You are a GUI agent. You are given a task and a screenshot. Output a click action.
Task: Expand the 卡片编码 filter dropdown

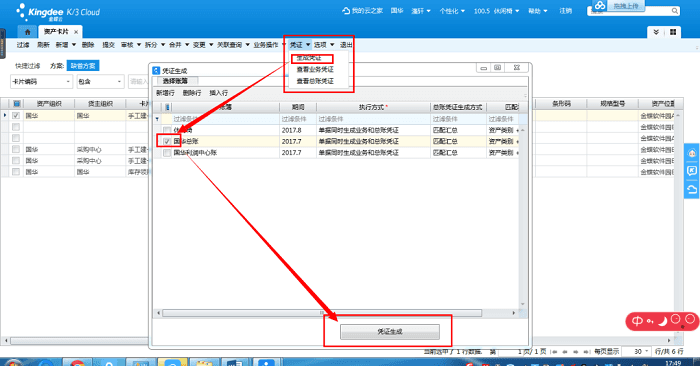tap(68, 82)
